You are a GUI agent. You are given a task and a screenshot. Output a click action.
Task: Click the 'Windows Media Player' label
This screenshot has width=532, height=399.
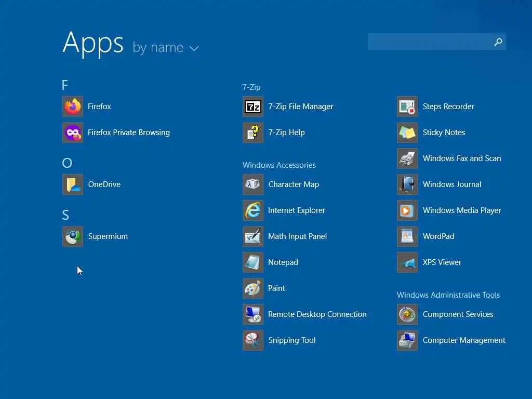tap(462, 210)
